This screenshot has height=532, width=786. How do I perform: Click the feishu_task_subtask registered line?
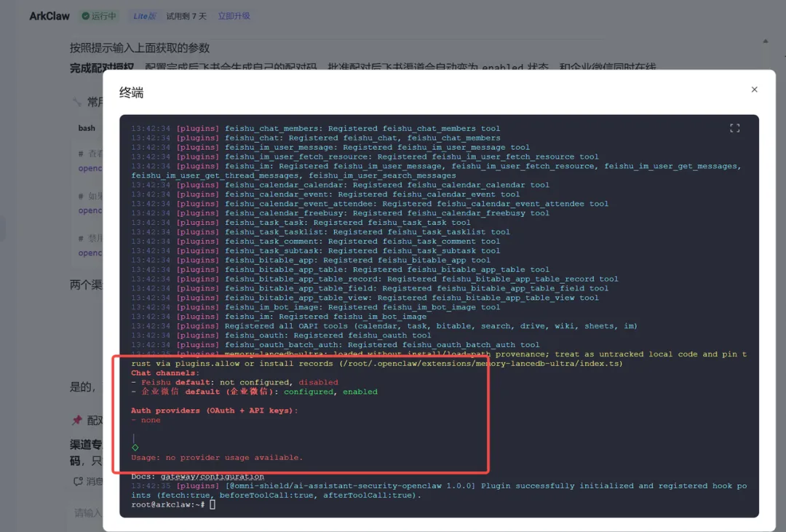click(x=316, y=250)
